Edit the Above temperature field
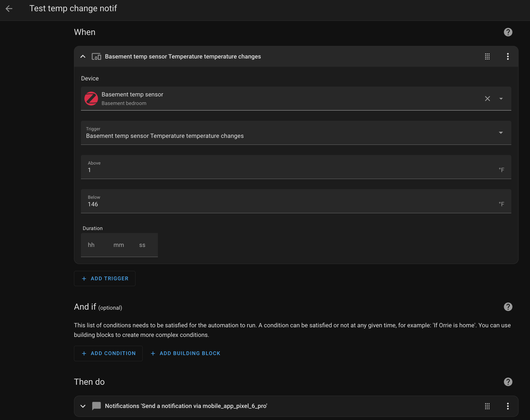Image resolution: width=530 pixels, height=420 pixels. pos(296,167)
